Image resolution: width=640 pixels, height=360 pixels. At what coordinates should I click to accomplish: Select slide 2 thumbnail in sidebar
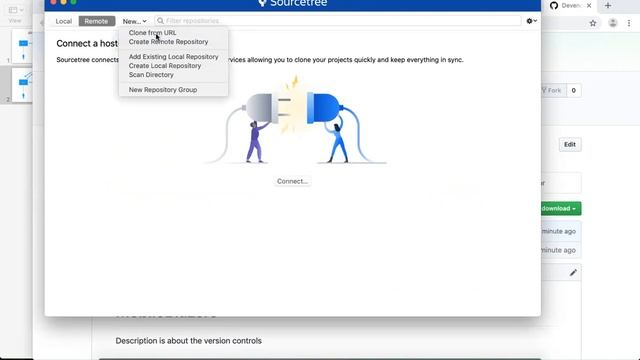coord(22,85)
